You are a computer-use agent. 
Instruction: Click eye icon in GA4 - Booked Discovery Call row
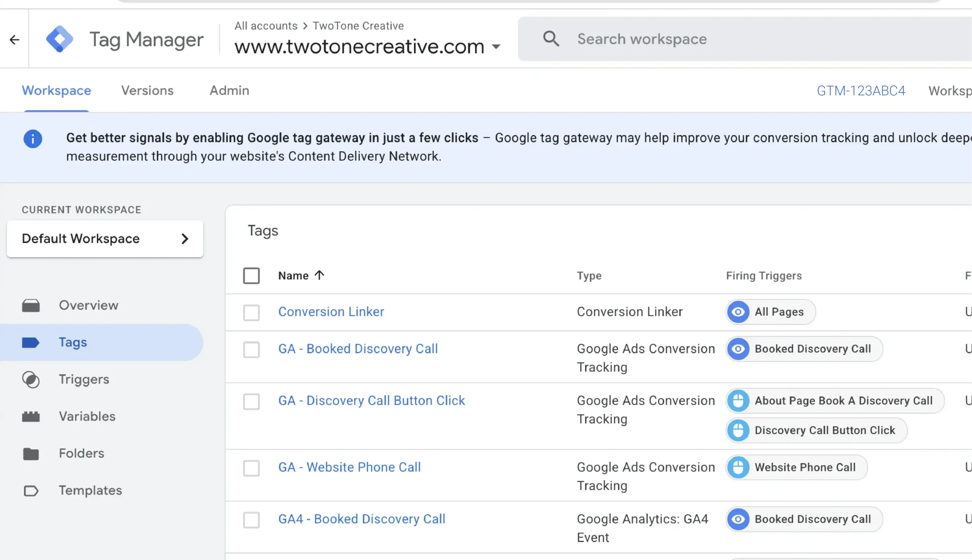point(738,519)
